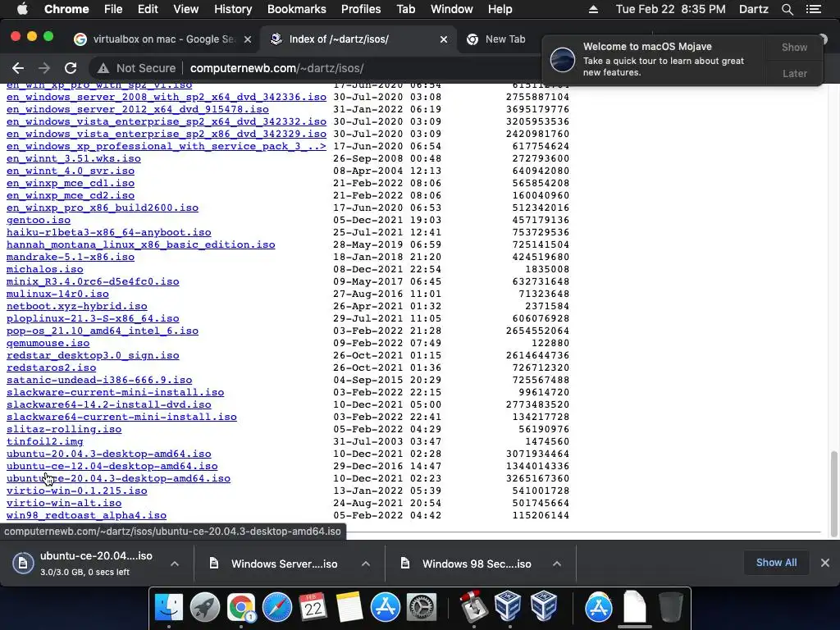Click haiku-r1beta3-x86_64-anyboot.iso link

click(x=109, y=232)
